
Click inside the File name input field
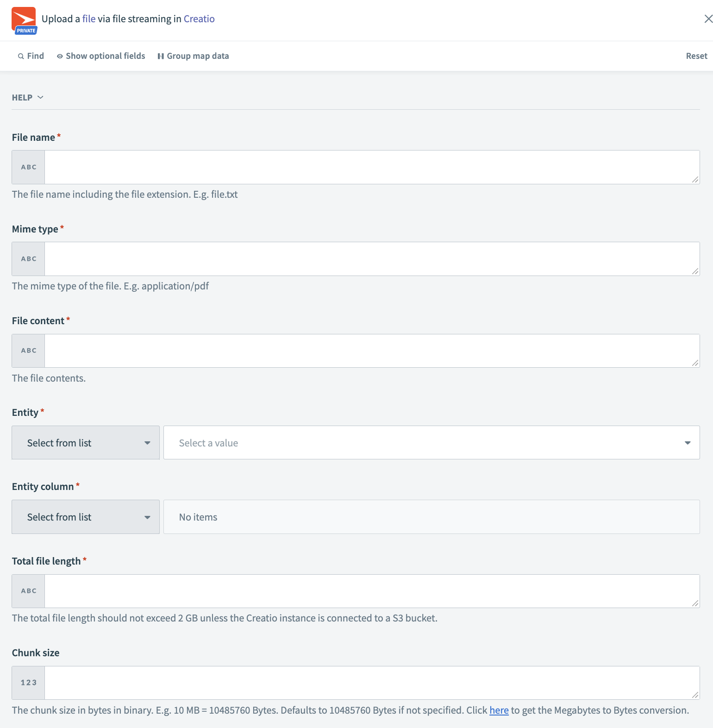370,167
